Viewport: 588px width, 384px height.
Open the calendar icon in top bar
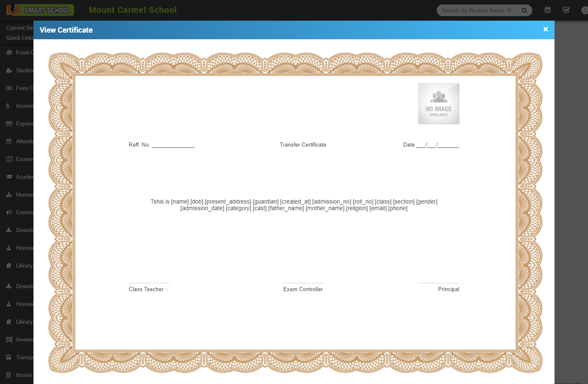point(548,10)
